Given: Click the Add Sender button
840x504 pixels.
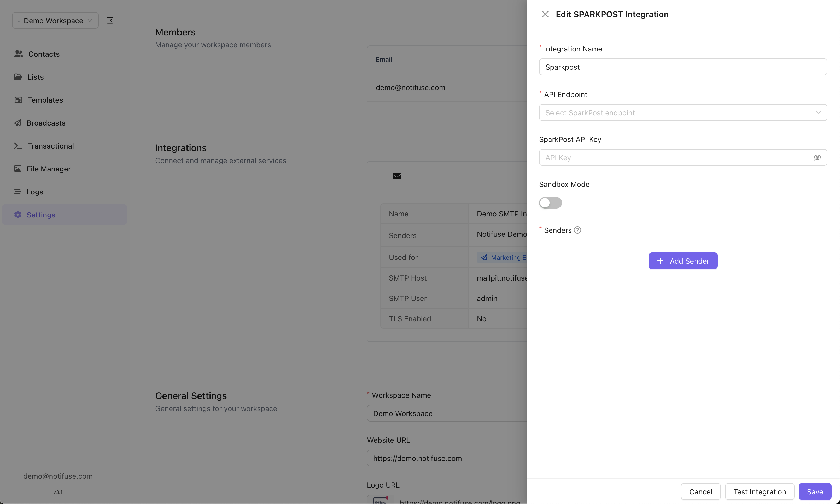Looking at the screenshot, I should [683, 261].
